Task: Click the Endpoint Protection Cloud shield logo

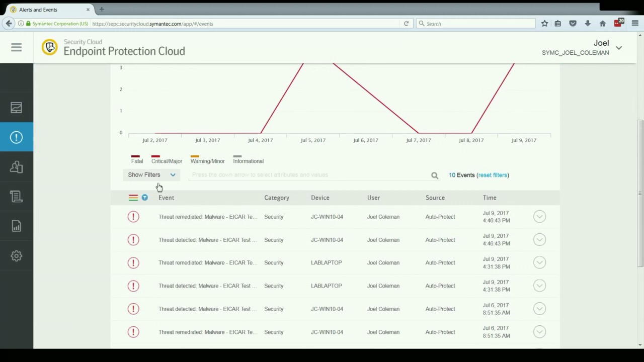Action: (49, 47)
